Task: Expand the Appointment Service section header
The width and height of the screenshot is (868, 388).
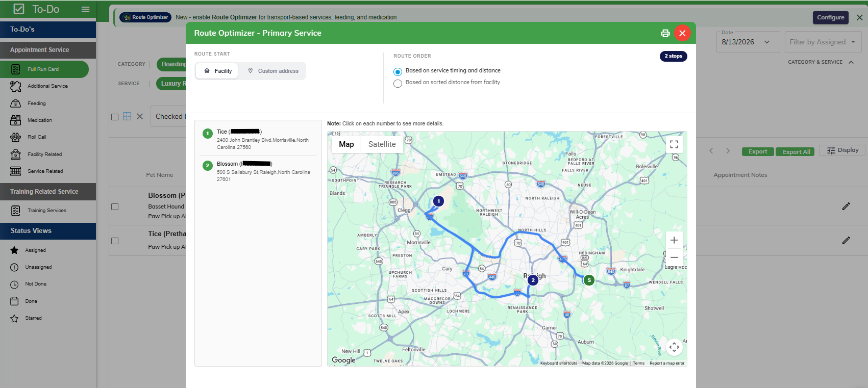Action: [x=48, y=50]
